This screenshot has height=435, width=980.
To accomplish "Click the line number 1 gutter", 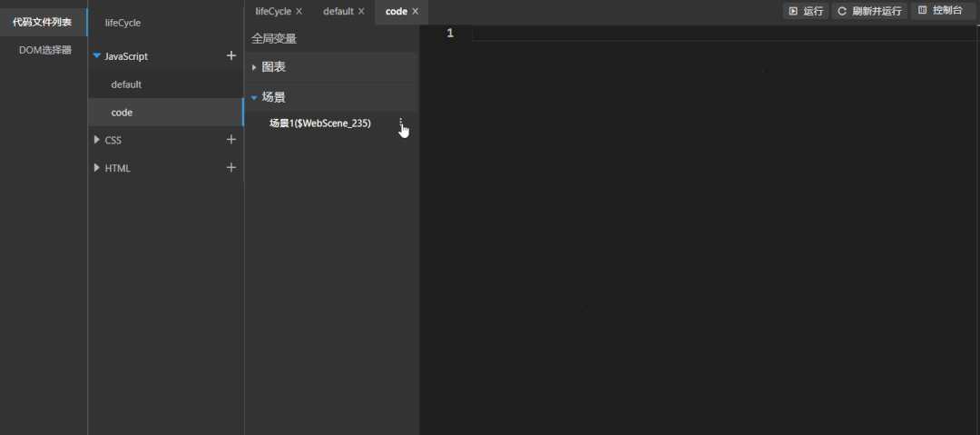I will (450, 34).
